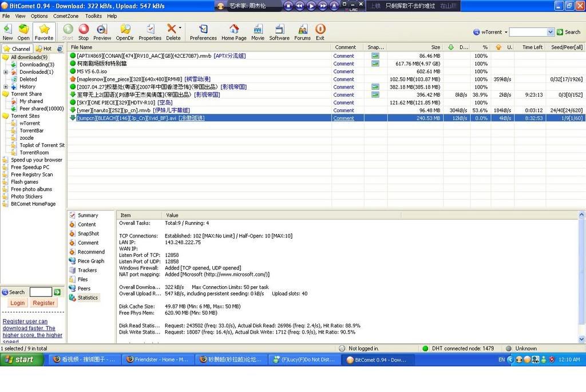Expand the History tree node
The height and width of the screenshot is (392, 586).
6,87
